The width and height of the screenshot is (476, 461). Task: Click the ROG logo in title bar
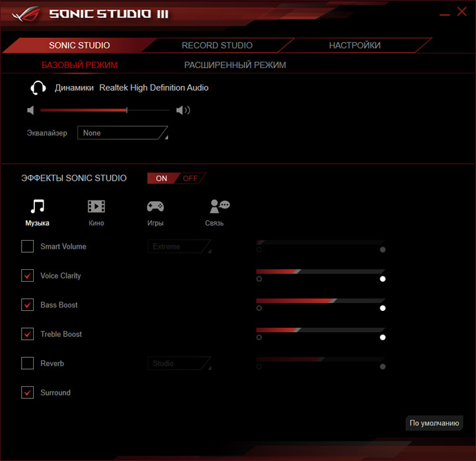point(26,15)
